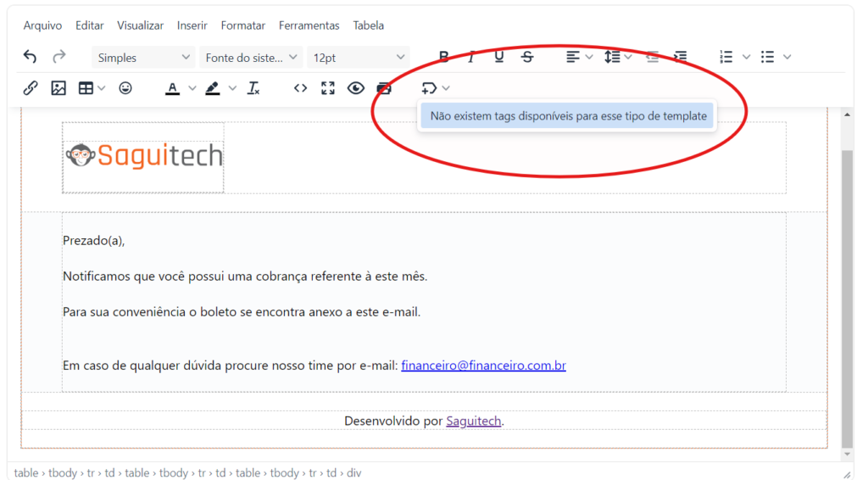The image size is (868, 480).
Task: Click the undo arrow icon
Action: [x=30, y=57]
